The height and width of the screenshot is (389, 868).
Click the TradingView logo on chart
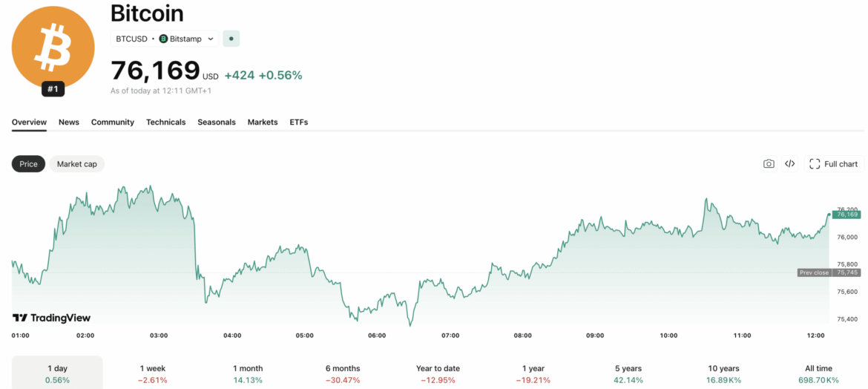tap(51, 318)
